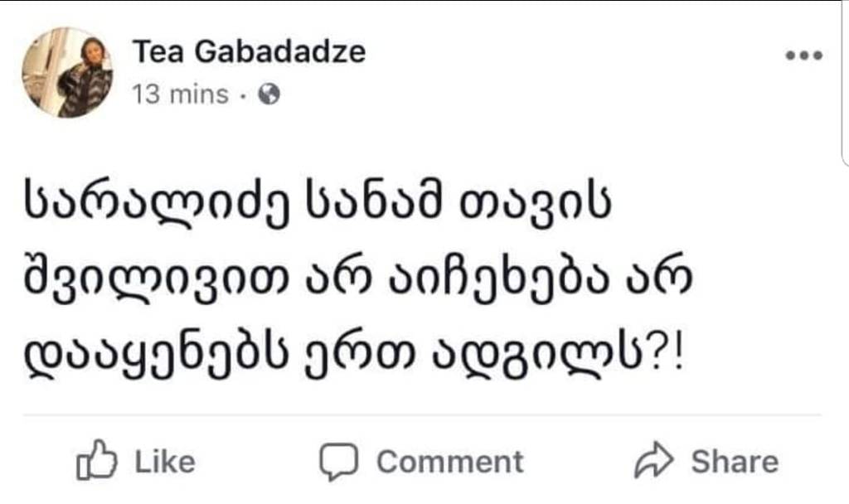This screenshot has width=849, height=504.
Task: Open the Tea Gabadadze profile name link
Action: tap(249, 52)
